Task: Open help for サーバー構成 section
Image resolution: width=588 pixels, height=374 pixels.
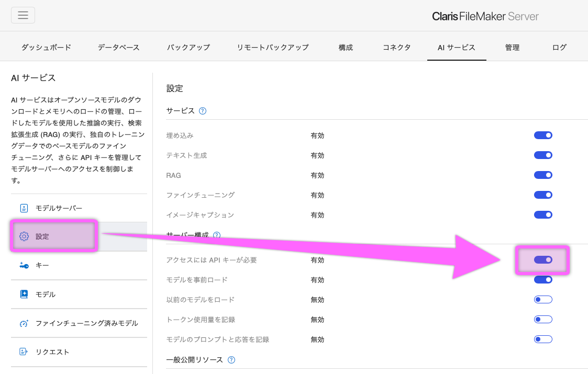Action: pos(217,235)
